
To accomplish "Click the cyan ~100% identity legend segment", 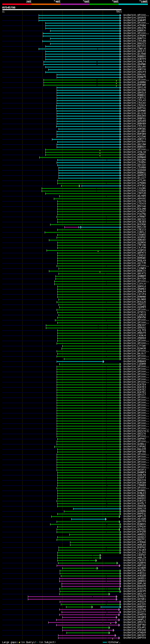I will pyautogui.click(x=133, y=4).
